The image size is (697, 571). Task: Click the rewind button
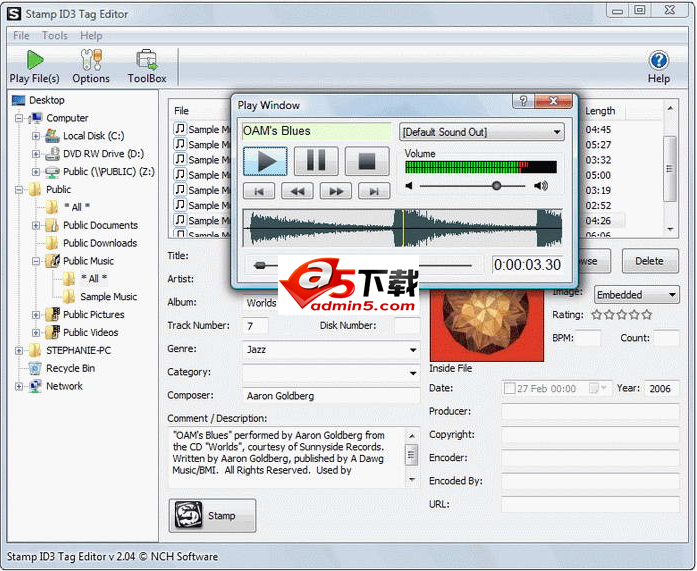pos(296,191)
